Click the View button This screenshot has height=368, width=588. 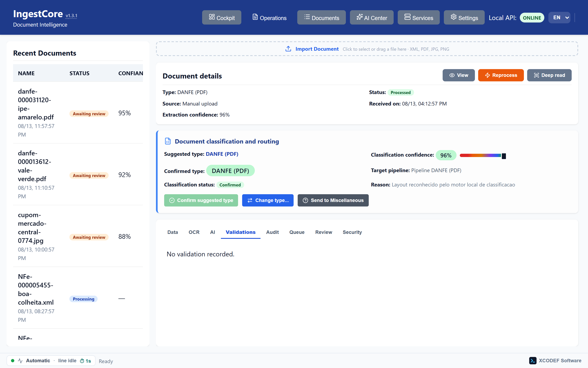[x=459, y=75]
